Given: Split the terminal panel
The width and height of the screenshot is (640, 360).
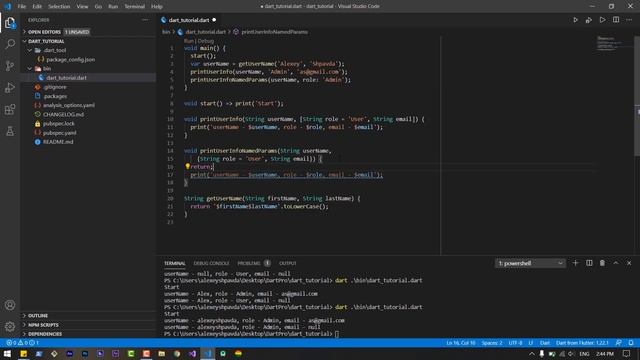Looking at the screenshot, I should pyautogui.click(x=589, y=263).
